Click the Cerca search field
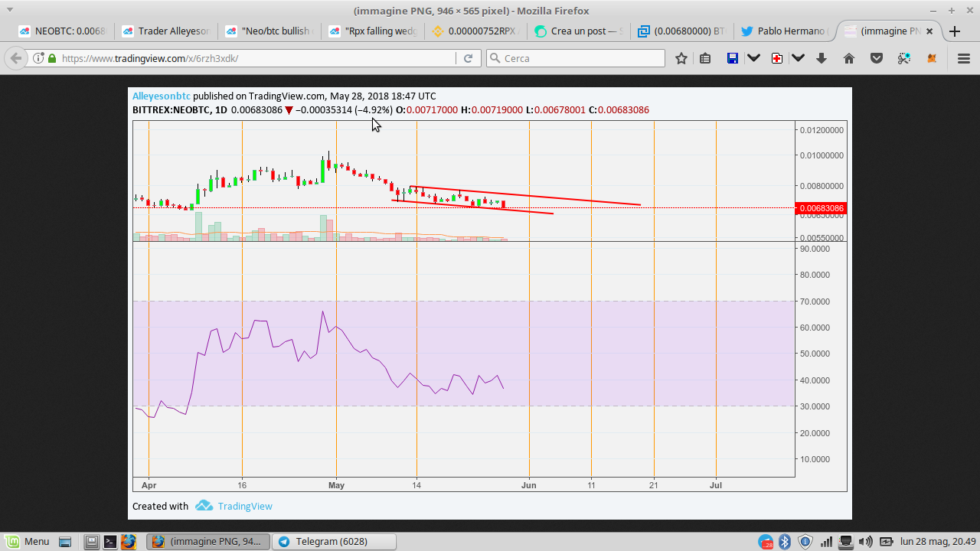The image size is (980, 551). click(x=576, y=58)
